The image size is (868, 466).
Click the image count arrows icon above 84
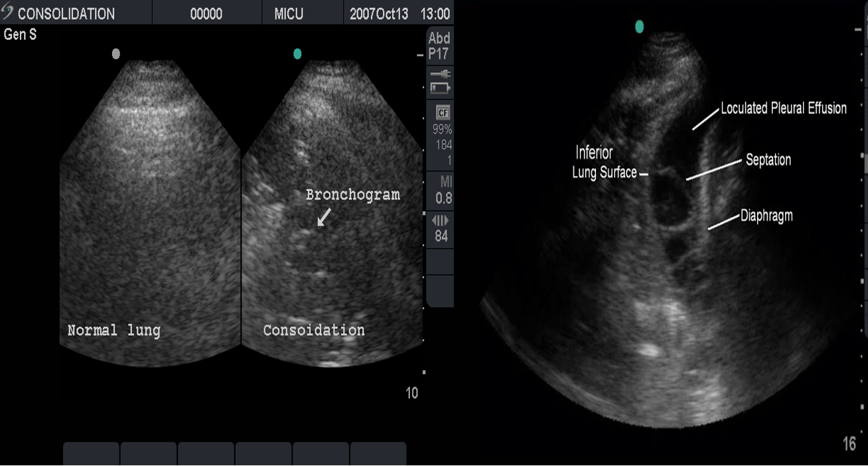pyautogui.click(x=441, y=220)
